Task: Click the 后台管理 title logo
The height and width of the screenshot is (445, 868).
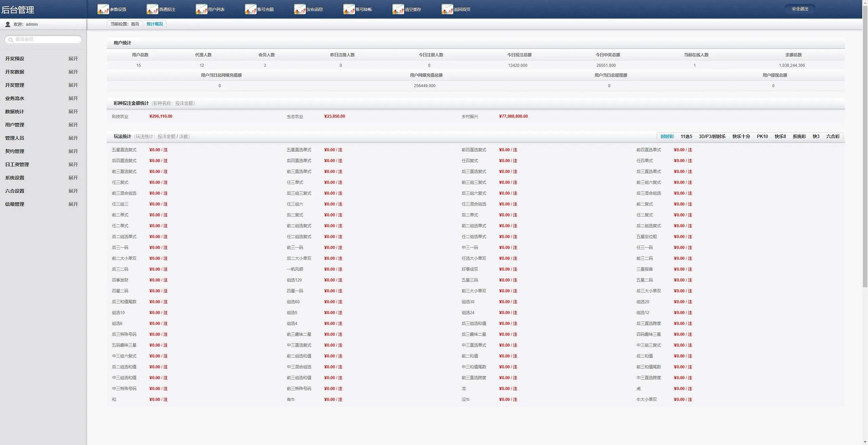Action: coord(18,10)
